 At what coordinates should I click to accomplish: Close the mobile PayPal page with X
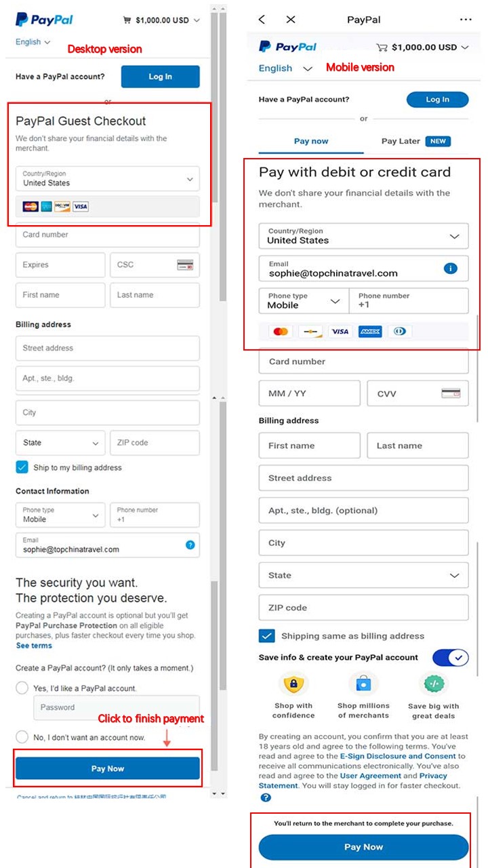(291, 20)
